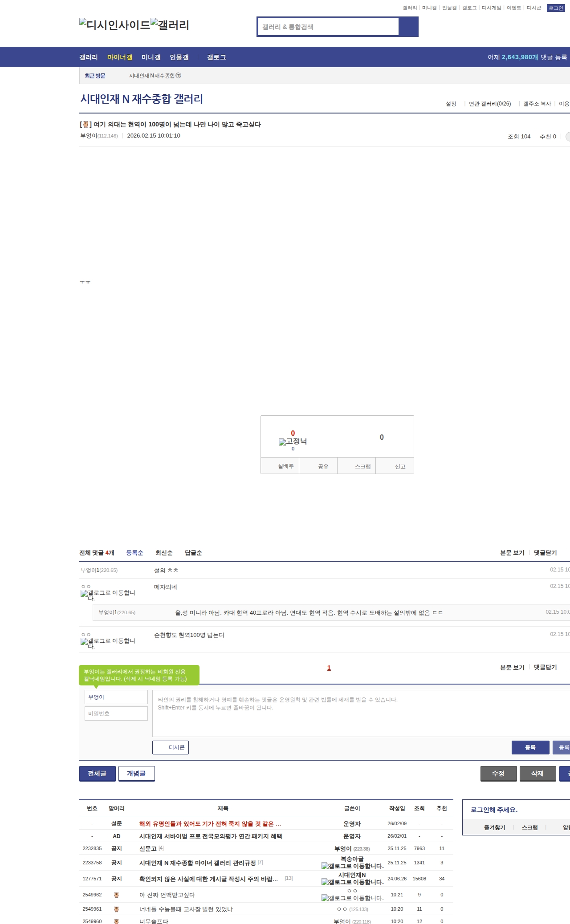
Task: Open the 디시인사이드 logo link
Action: (115, 25)
